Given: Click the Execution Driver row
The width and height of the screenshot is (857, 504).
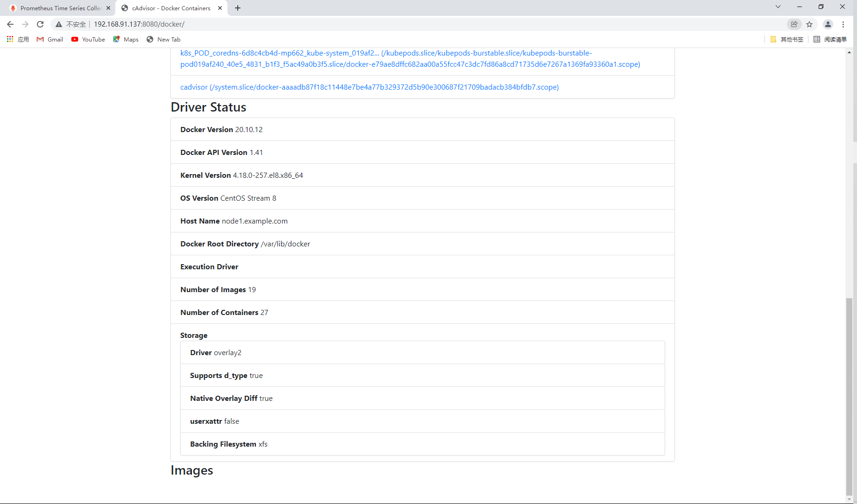Looking at the screenshot, I should (422, 266).
